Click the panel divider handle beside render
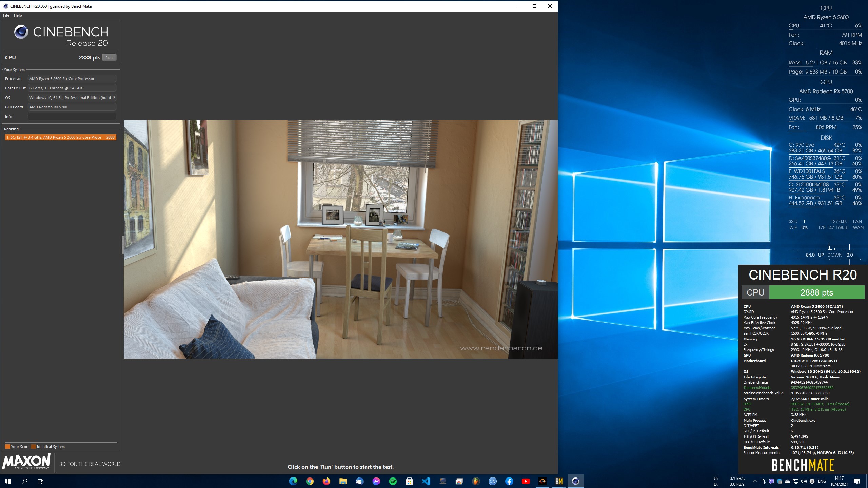This screenshot has height=488, width=868. (x=122, y=246)
